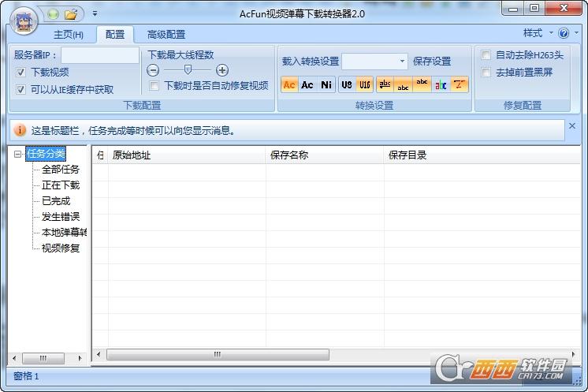
Task: Select 正在下载 in the task tree
Action: coord(61,185)
